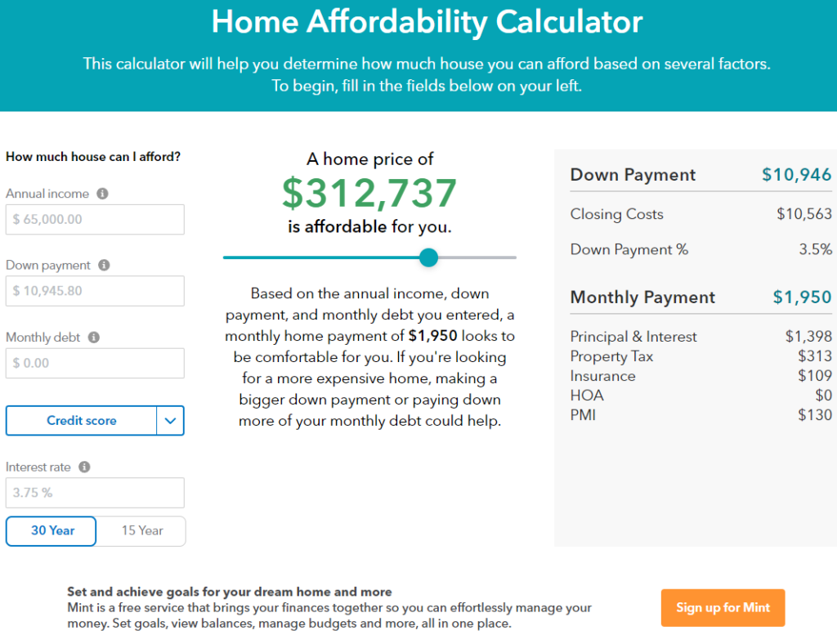
Task: Click the Annual income info icon
Action: (x=102, y=194)
